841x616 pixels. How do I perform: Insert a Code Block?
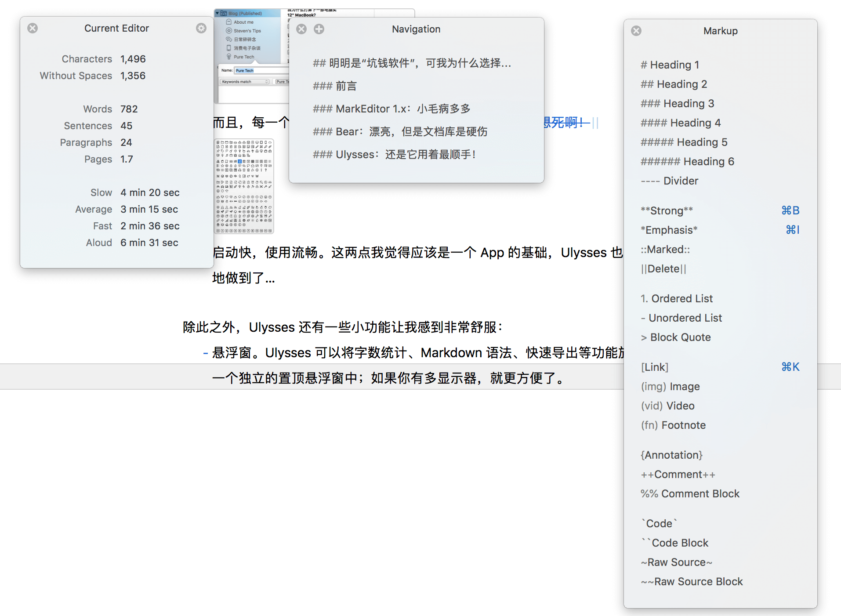pyautogui.click(x=675, y=543)
